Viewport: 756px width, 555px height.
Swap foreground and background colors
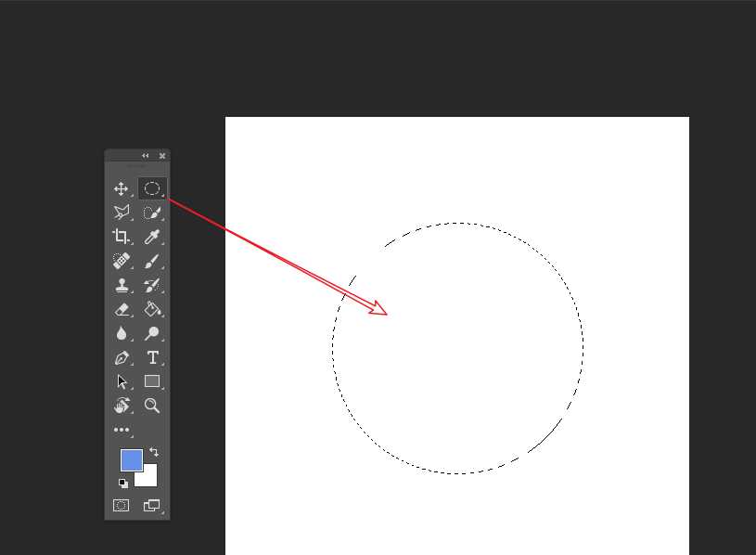(x=154, y=452)
